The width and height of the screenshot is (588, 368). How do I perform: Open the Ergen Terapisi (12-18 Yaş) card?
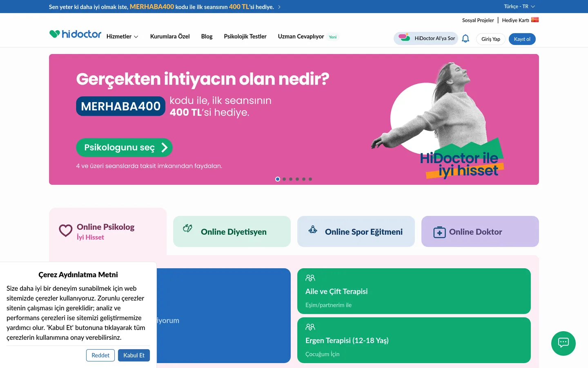point(414,340)
